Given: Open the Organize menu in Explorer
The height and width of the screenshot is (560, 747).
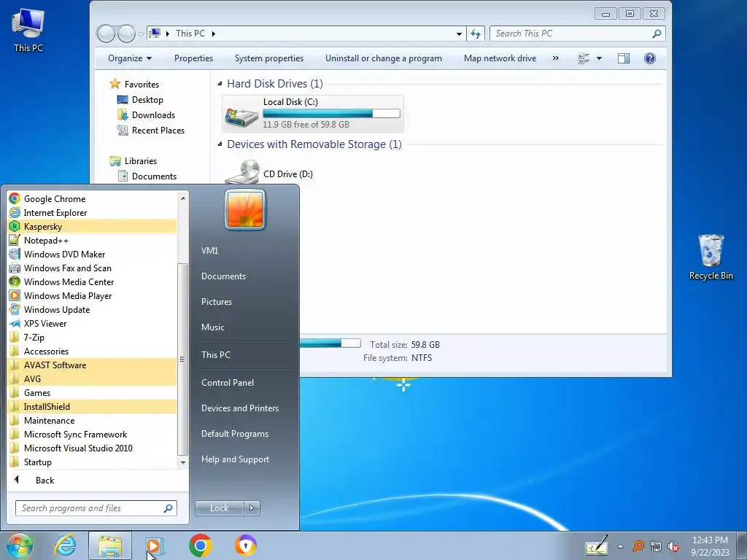Looking at the screenshot, I should coord(130,58).
